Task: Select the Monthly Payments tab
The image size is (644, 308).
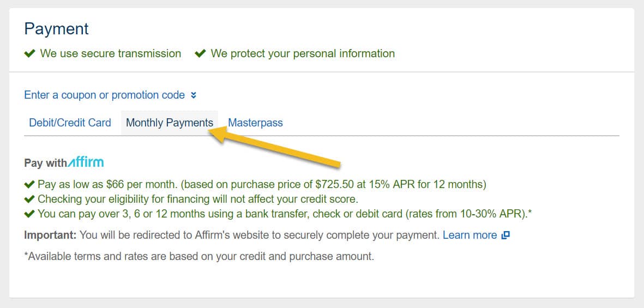Action: [170, 123]
